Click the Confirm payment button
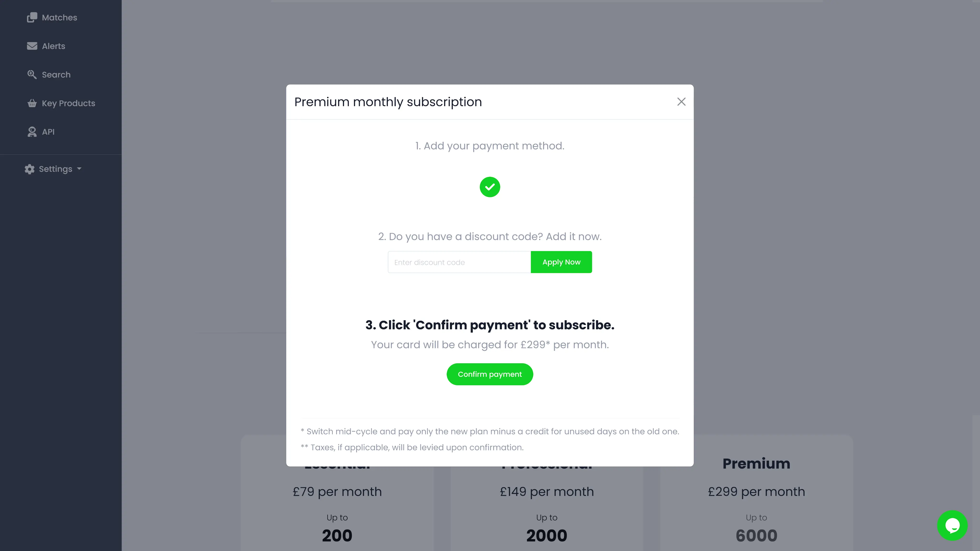Viewport: 980px width, 551px height. (490, 374)
